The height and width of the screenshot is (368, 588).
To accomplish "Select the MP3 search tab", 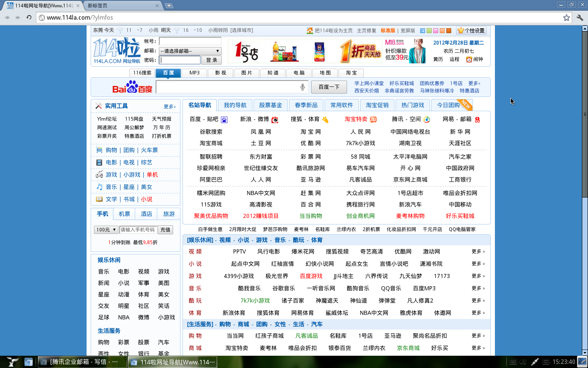I will pyautogui.click(x=195, y=73).
